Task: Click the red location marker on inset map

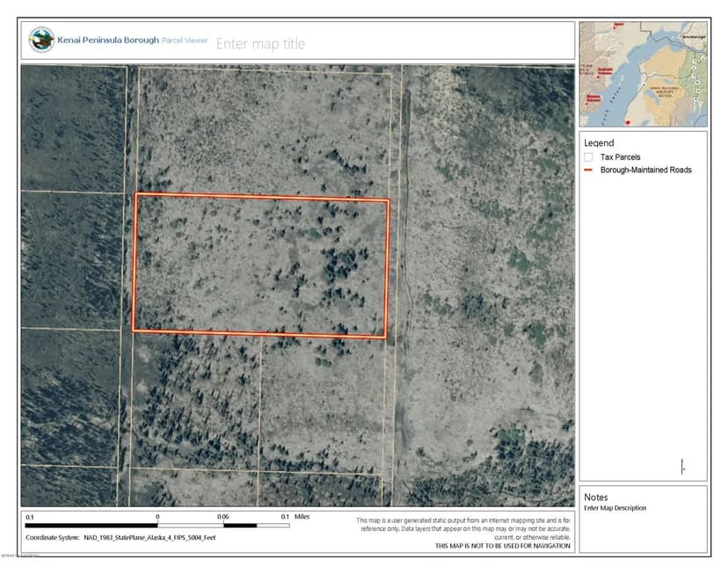Action: coord(628,121)
